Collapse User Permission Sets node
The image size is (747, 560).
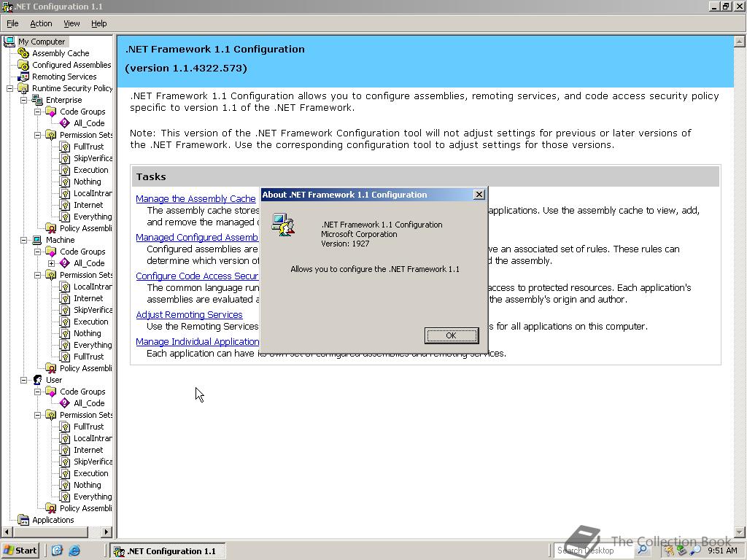38,415
